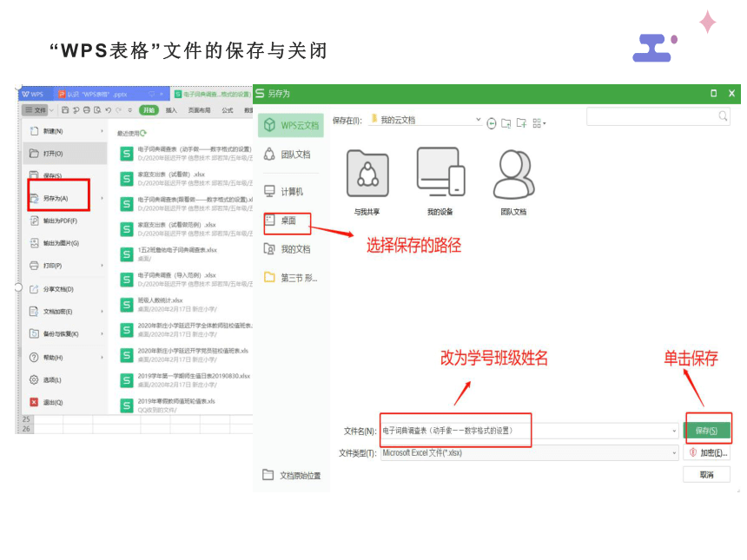This screenshot has width=747, height=560.
Task: Switch to the 插入 ribbon tab
Action: click(x=171, y=110)
